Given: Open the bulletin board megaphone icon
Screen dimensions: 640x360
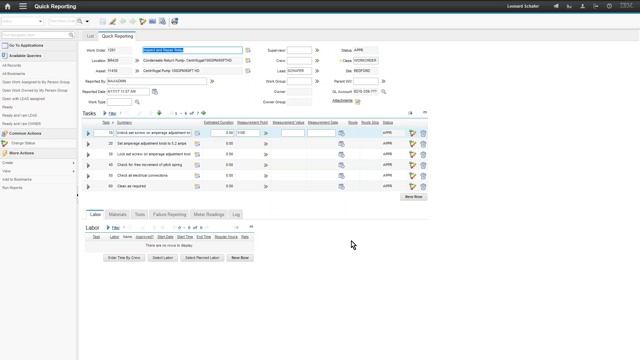Looking at the screenshot, I should [556, 6].
